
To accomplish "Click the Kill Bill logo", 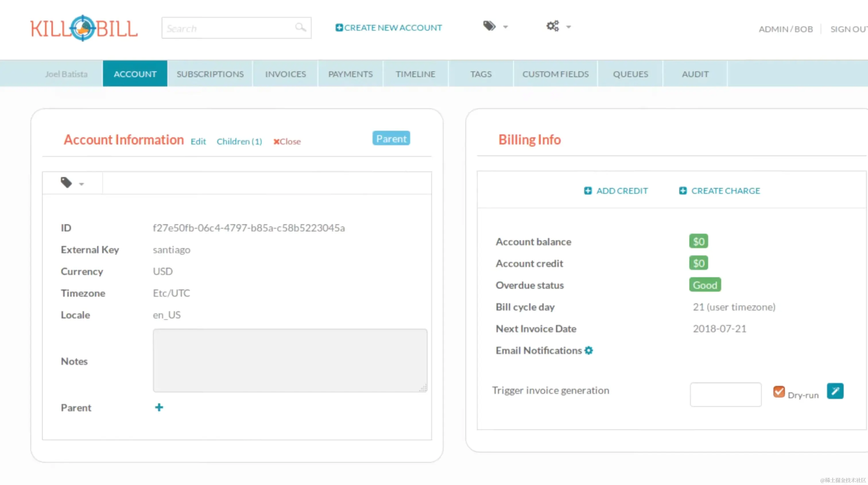I will tap(84, 28).
